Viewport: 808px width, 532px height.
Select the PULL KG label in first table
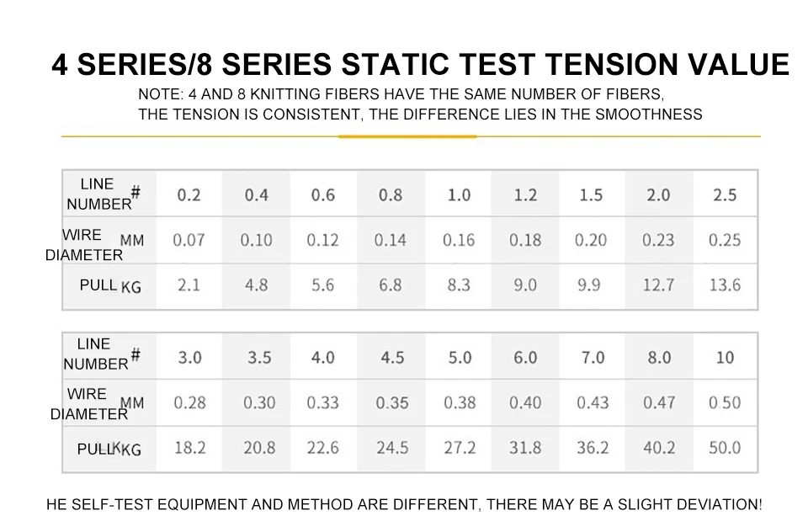(x=109, y=285)
